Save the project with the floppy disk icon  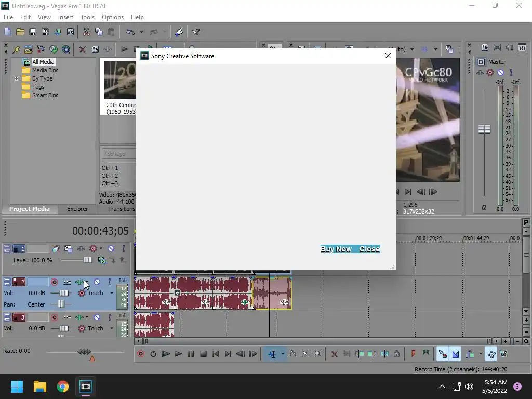click(33, 32)
